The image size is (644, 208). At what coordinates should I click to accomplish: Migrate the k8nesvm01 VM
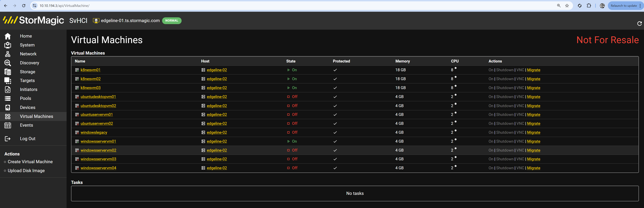[x=534, y=70]
